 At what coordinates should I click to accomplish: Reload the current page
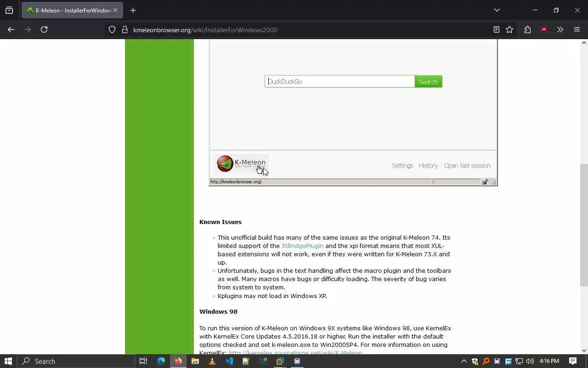(44, 29)
